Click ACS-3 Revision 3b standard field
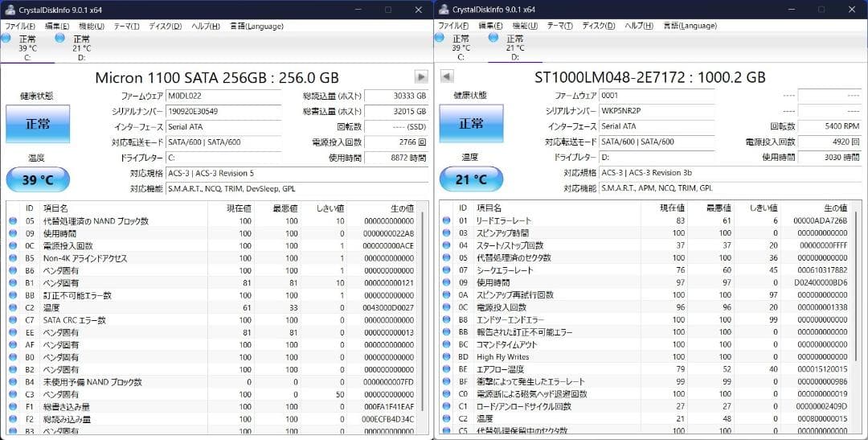 pyautogui.click(x=731, y=173)
